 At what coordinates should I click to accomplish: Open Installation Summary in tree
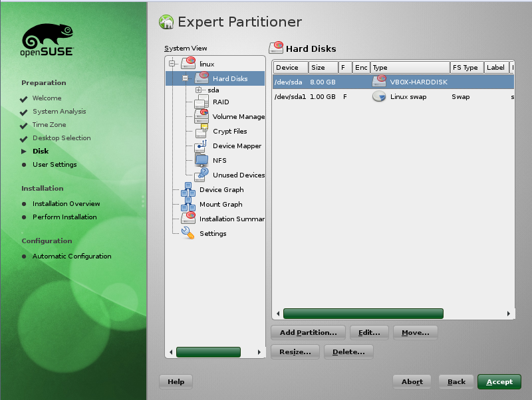click(232, 219)
